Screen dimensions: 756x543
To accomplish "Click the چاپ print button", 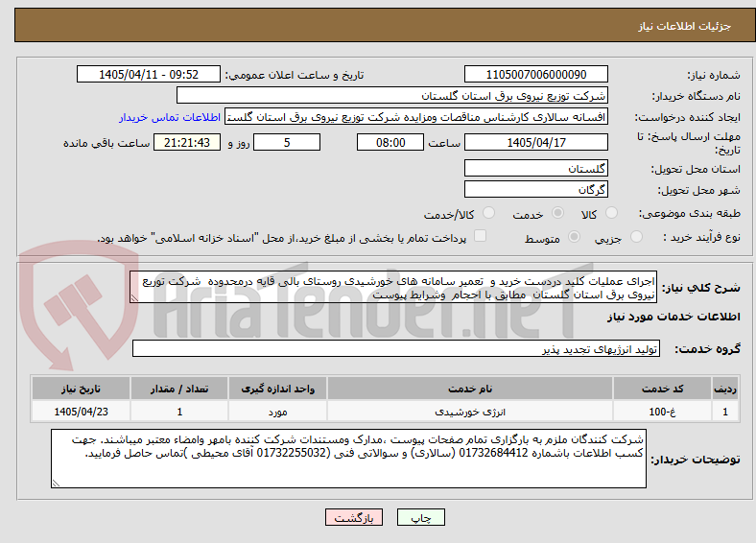I will tap(421, 517).
